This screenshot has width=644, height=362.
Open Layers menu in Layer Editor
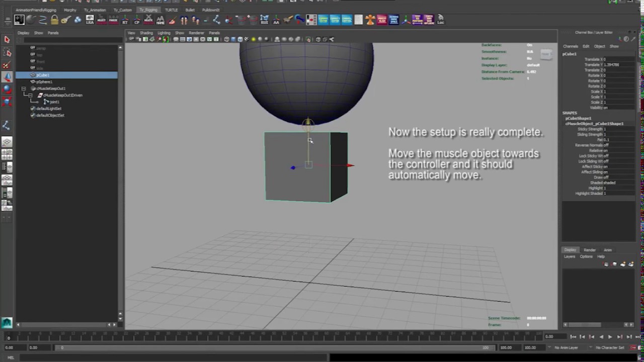[x=569, y=256]
